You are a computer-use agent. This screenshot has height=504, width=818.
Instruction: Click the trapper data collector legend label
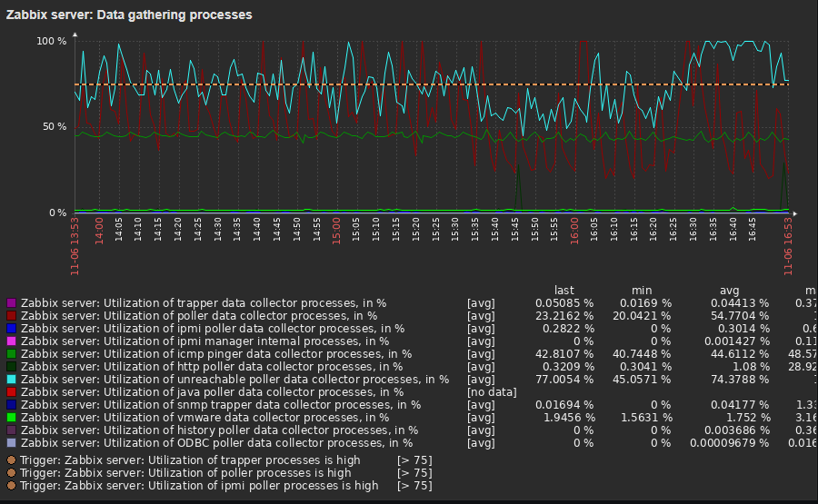point(204,303)
